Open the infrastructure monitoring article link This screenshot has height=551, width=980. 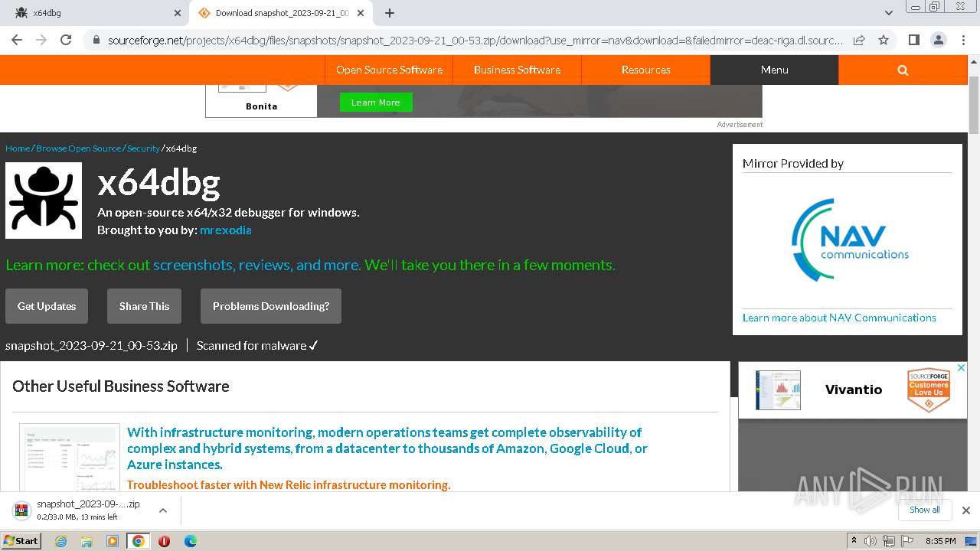[387, 448]
